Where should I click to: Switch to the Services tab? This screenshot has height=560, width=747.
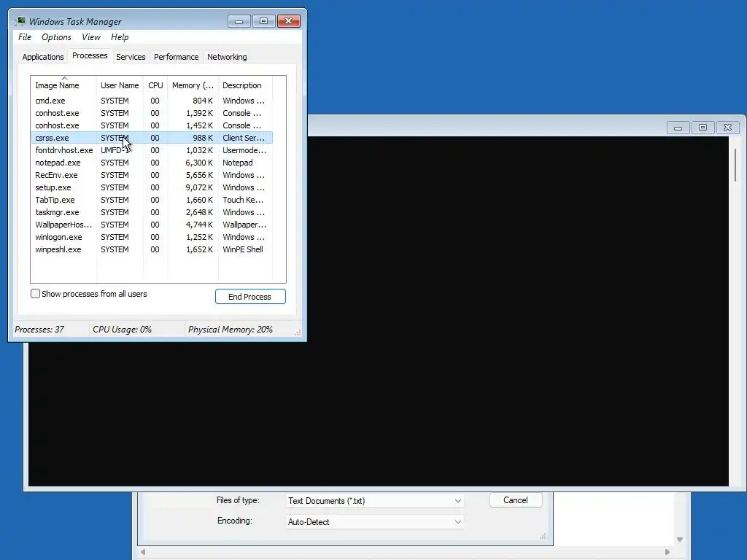coord(131,57)
